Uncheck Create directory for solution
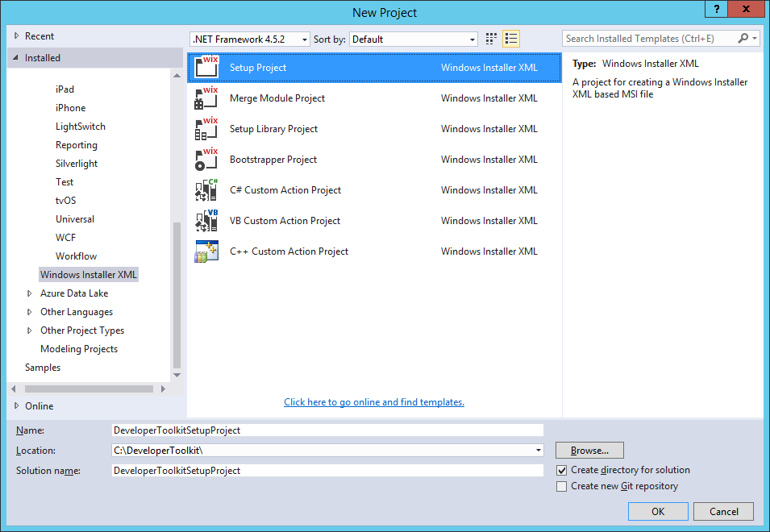Viewport: 770px width, 532px height. pos(562,470)
